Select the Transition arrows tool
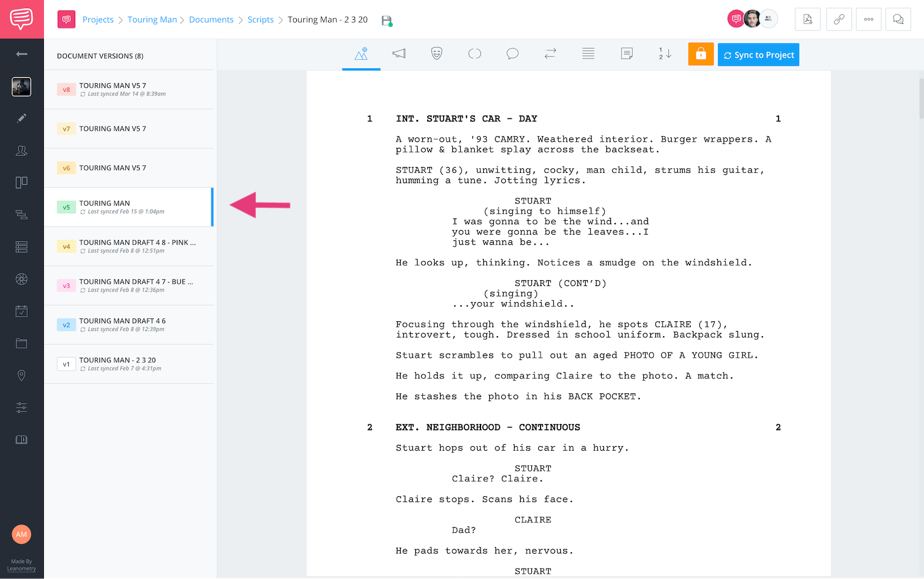This screenshot has height=579, width=924. click(550, 54)
